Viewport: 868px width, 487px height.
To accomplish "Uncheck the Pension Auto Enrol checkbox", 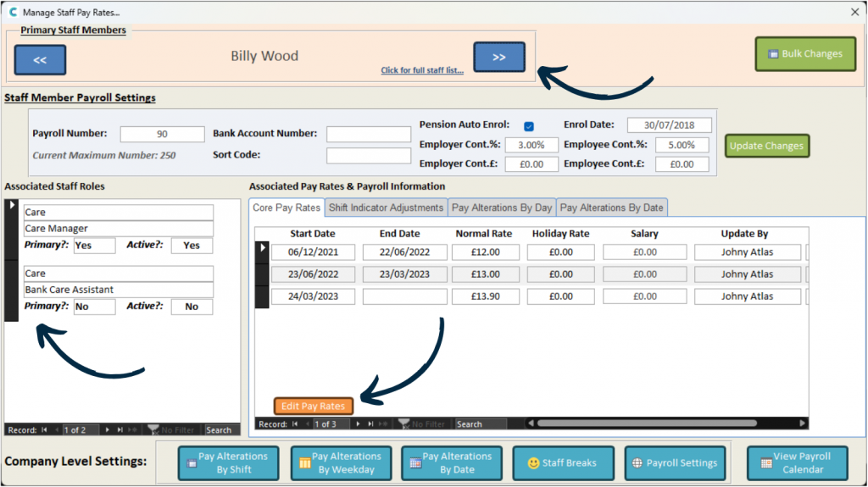I will pos(529,125).
